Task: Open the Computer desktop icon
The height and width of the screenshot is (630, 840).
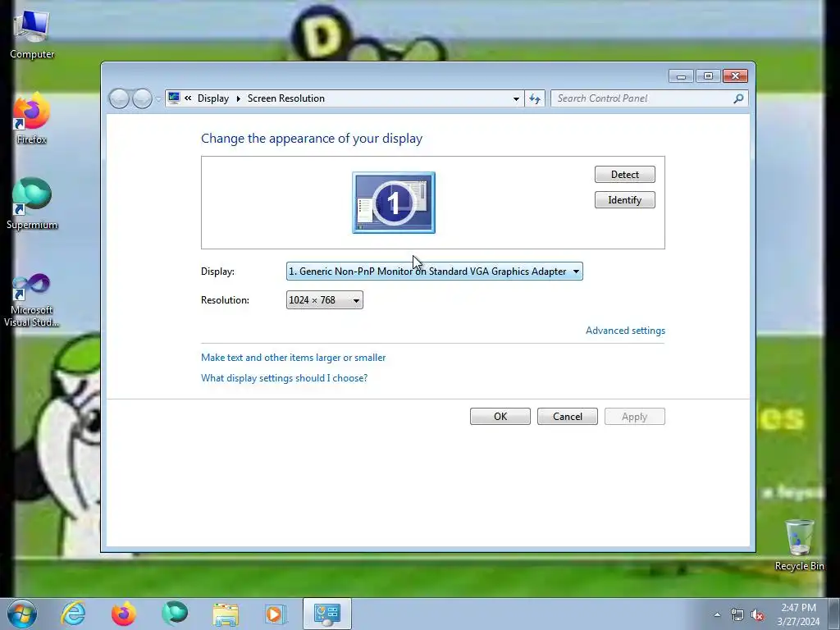Action: [32, 34]
